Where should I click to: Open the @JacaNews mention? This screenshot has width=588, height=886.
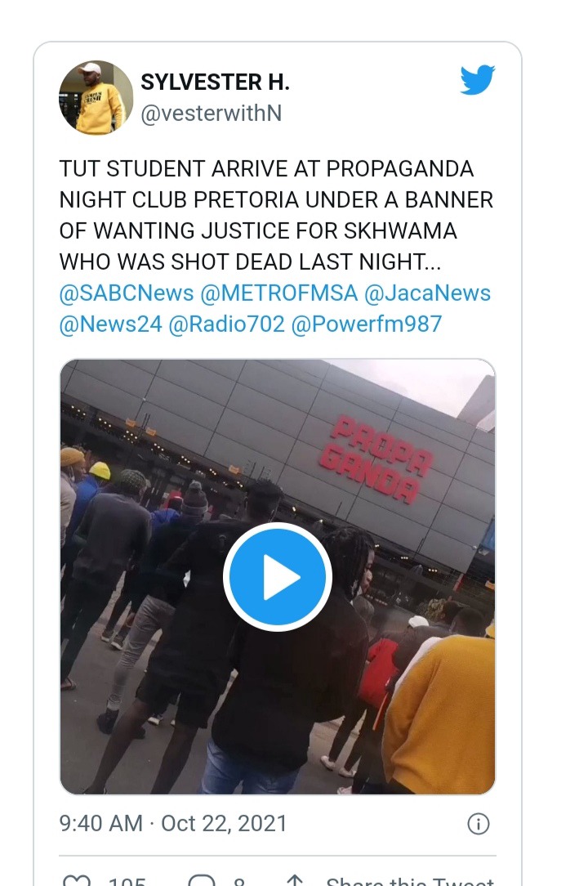coord(428,293)
